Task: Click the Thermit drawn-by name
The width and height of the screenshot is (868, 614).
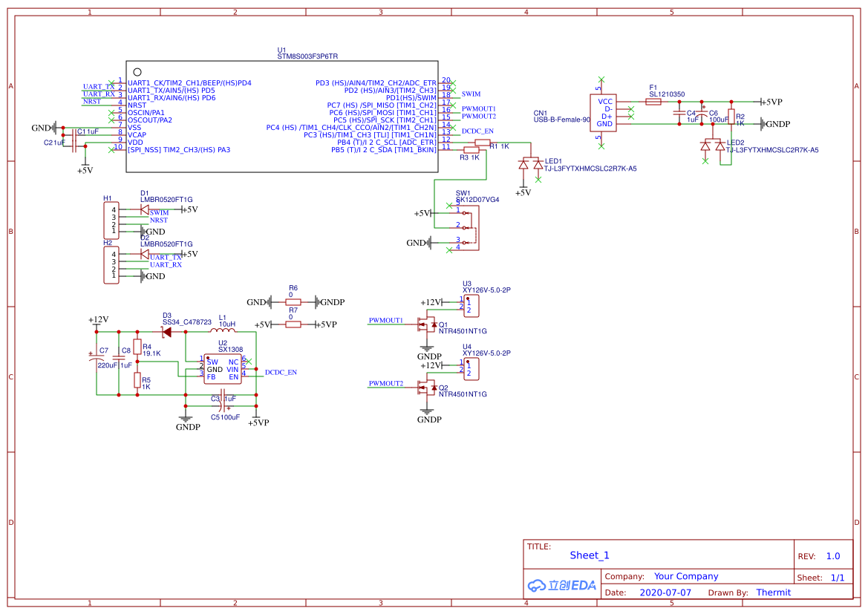Action: (774, 592)
